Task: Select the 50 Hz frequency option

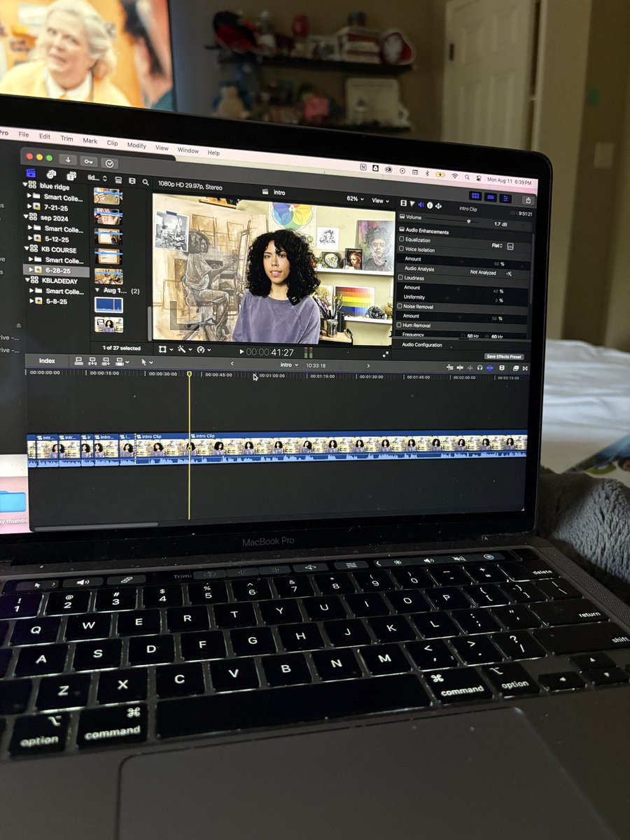Action: (x=470, y=337)
